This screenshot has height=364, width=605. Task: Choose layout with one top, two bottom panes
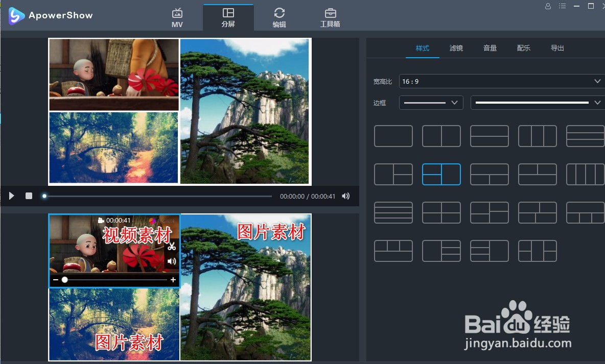(x=489, y=174)
